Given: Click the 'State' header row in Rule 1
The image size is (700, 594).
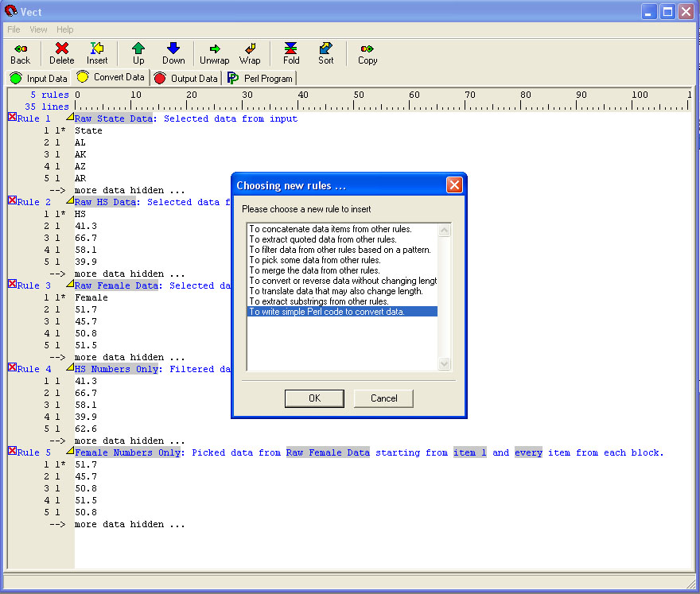Looking at the screenshot, I should pyautogui.click(x=88, y=130).
